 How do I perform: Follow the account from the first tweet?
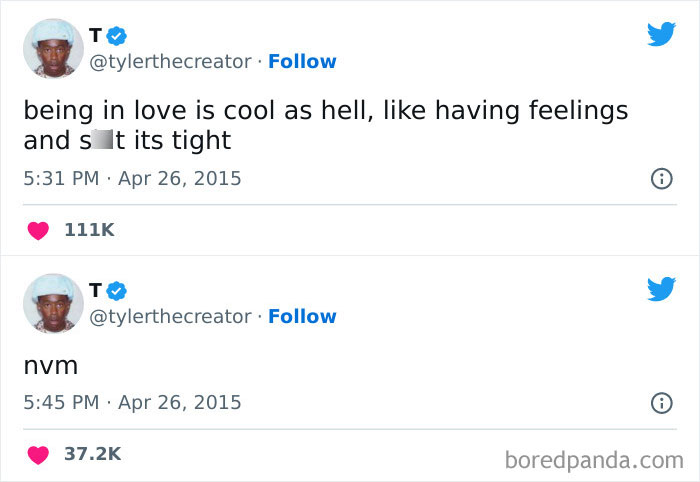pos(302,62)
